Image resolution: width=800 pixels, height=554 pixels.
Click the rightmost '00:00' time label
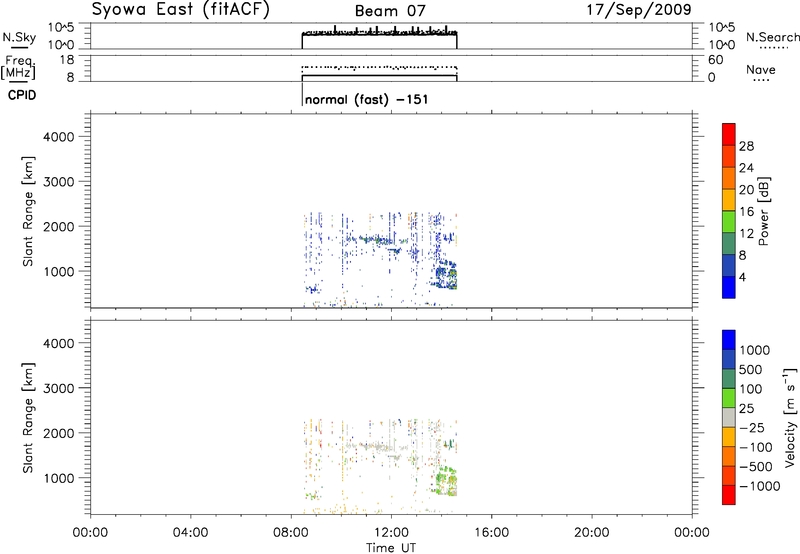pyautogui.click(x=692, y=533)
